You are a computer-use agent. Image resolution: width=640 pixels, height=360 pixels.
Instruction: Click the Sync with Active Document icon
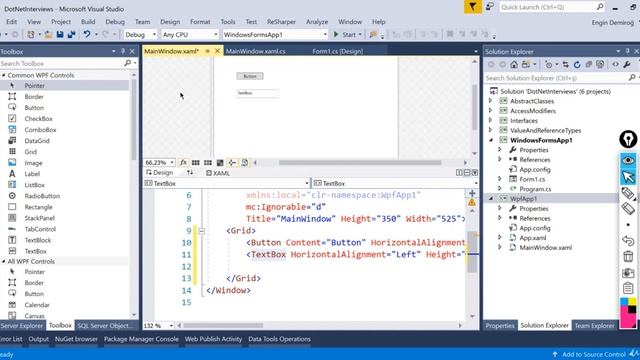point(565,64)
